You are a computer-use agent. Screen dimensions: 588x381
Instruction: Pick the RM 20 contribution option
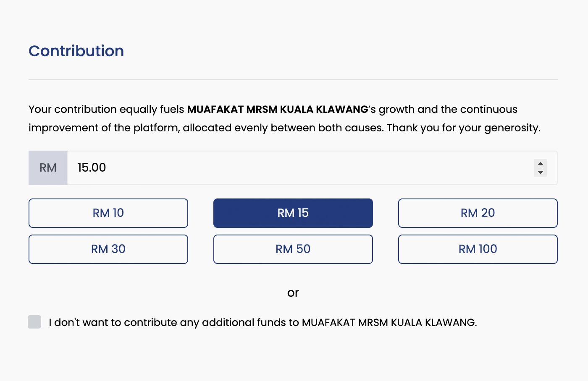[x=478, y=213]
